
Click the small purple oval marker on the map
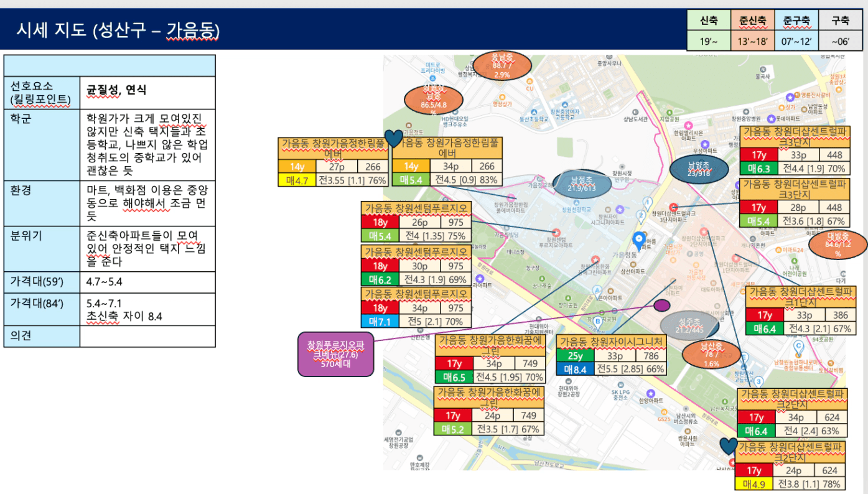coord(661,305)
